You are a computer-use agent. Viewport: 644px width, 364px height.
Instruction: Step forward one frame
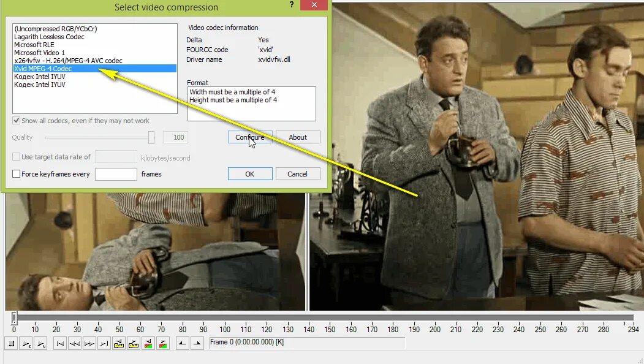(89, 343)
